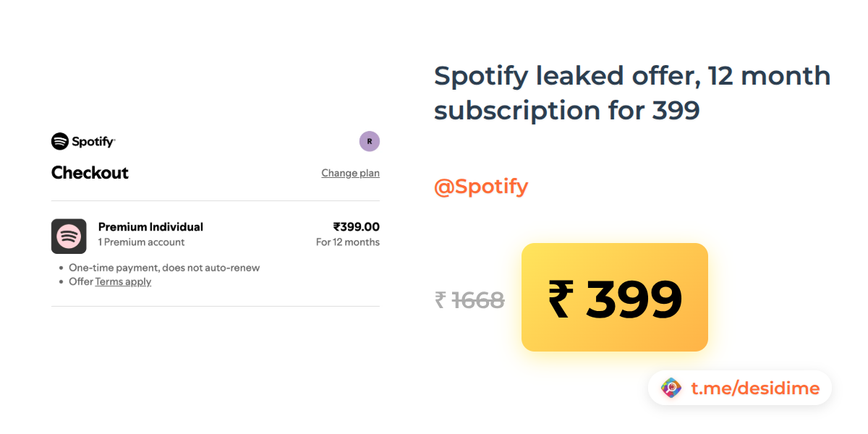
Task: Open the purple R profile avatar
Action: (x=370, y=142)
